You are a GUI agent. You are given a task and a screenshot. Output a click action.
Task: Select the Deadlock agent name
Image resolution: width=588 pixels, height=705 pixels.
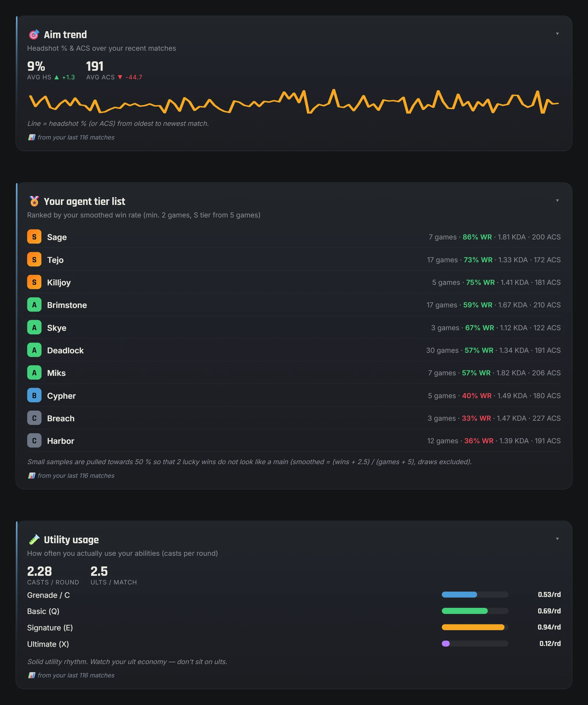[65, 351]
